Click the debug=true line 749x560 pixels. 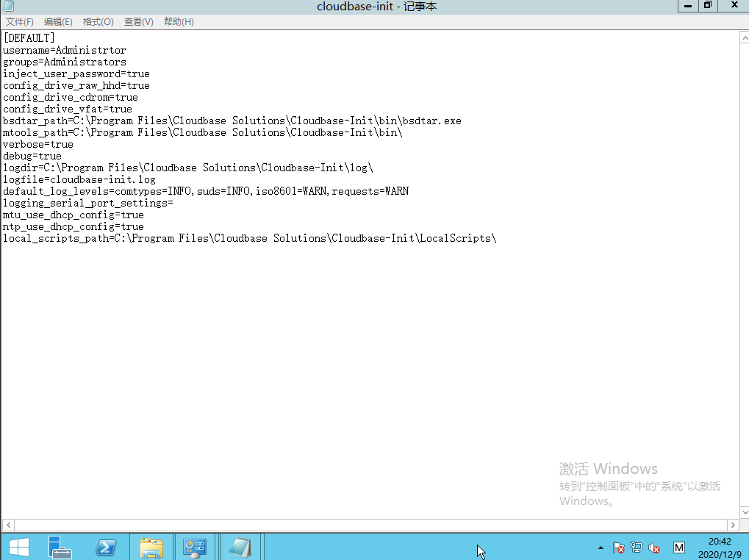click(32, 156)
